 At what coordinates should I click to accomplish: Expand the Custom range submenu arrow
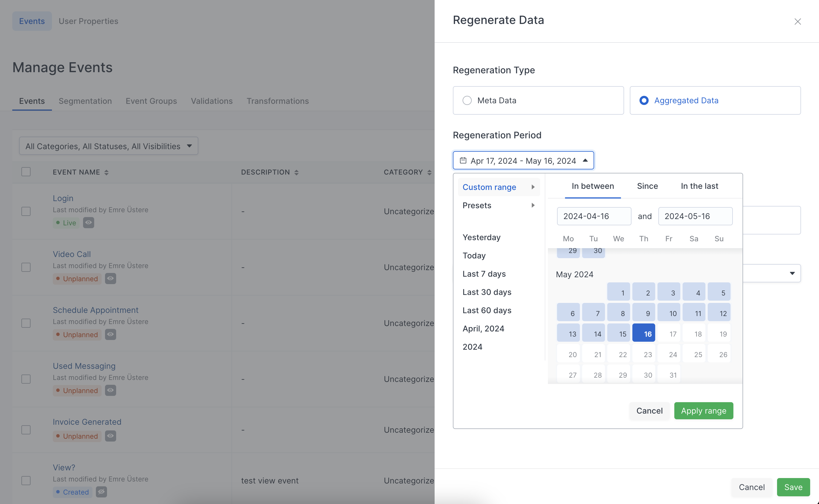pos(533,187)
